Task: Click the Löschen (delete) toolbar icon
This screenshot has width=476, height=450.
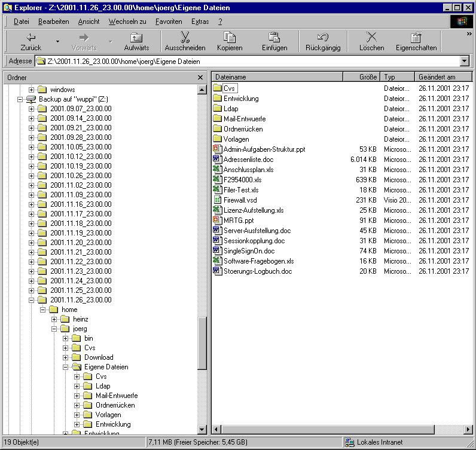Action: 371,38
